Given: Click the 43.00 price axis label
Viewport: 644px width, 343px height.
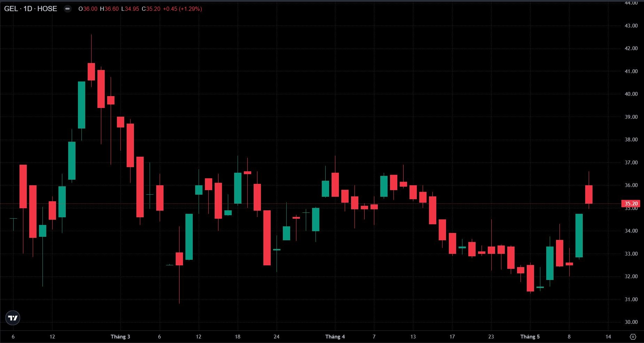Looking at the screenshot, I should (631, 26).
